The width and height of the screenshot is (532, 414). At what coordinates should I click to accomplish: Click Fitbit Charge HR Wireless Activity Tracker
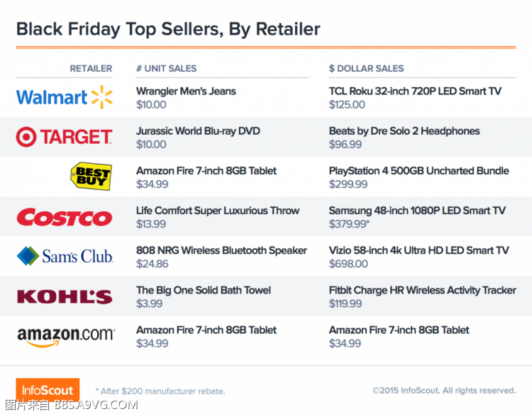[423, 290]
